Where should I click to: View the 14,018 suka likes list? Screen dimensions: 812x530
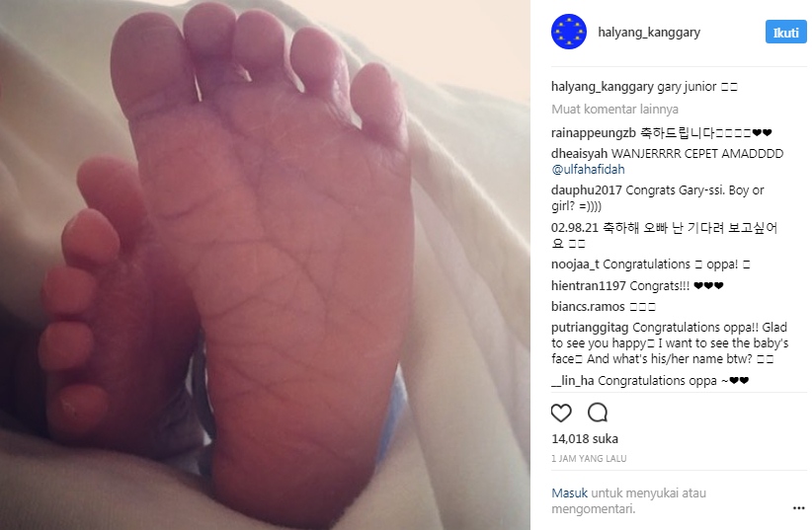(585, 439)
